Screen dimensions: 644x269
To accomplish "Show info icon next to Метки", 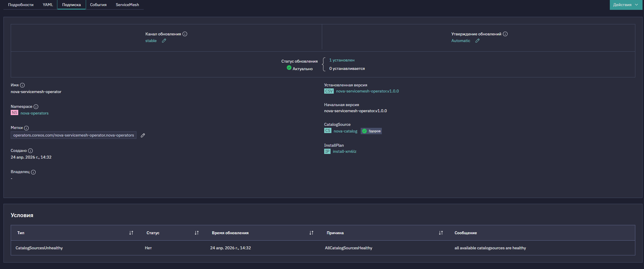I will [x=26, y=128].
